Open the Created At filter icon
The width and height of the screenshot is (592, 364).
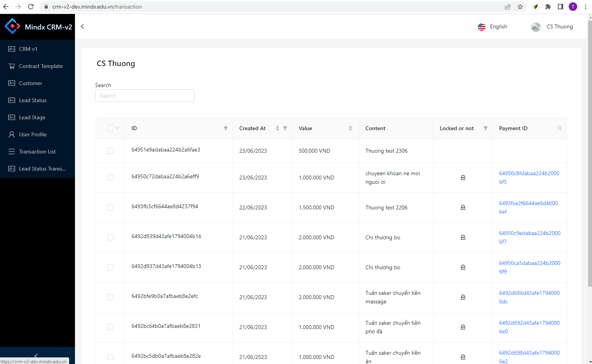(285, 128)
